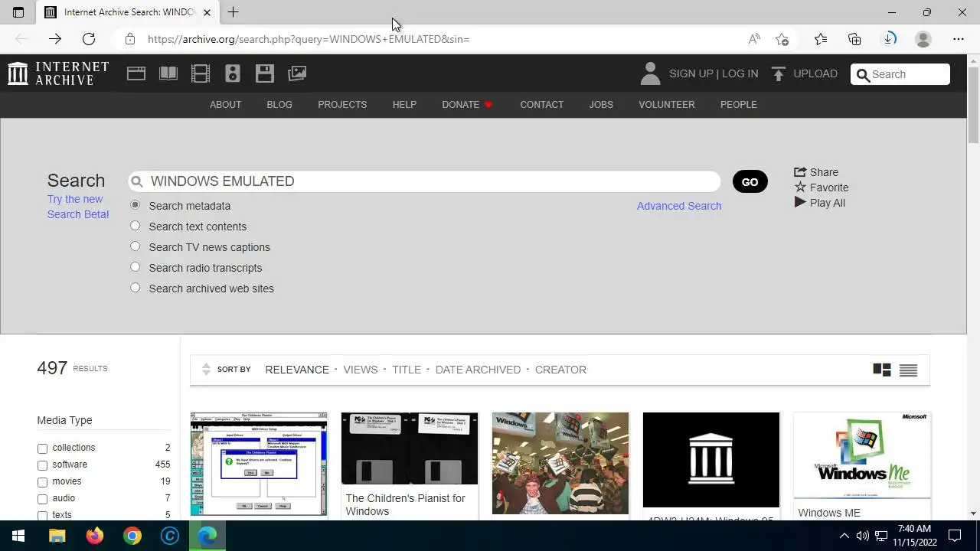This screenshot has height=551, width=980.
Task: Sort results by CREATOR
Action: (560, 370)
